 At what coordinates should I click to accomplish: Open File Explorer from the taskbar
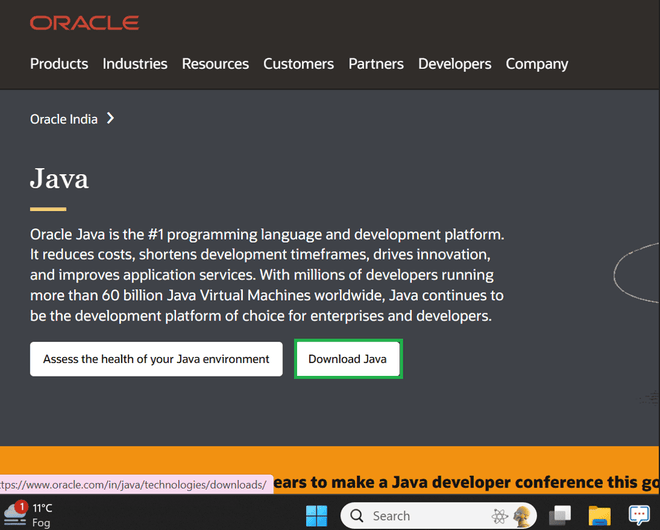(x=599, y=516)
